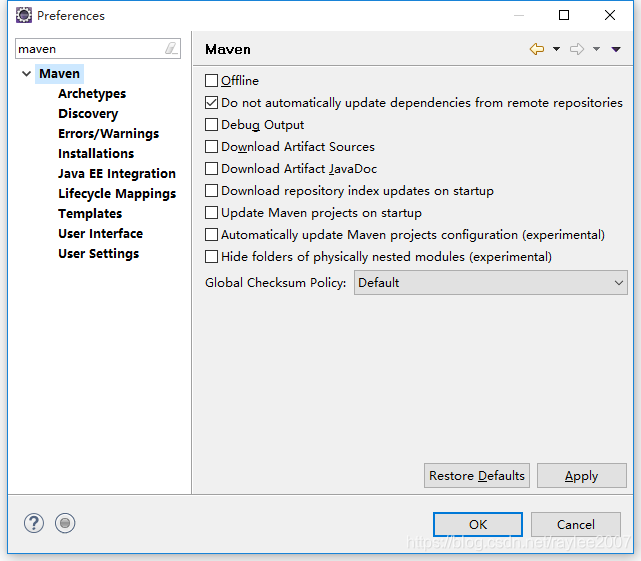Uncheck Do not automatically update dependencies
This screenshot has width=641, height=561.
[x=211, y=103]
